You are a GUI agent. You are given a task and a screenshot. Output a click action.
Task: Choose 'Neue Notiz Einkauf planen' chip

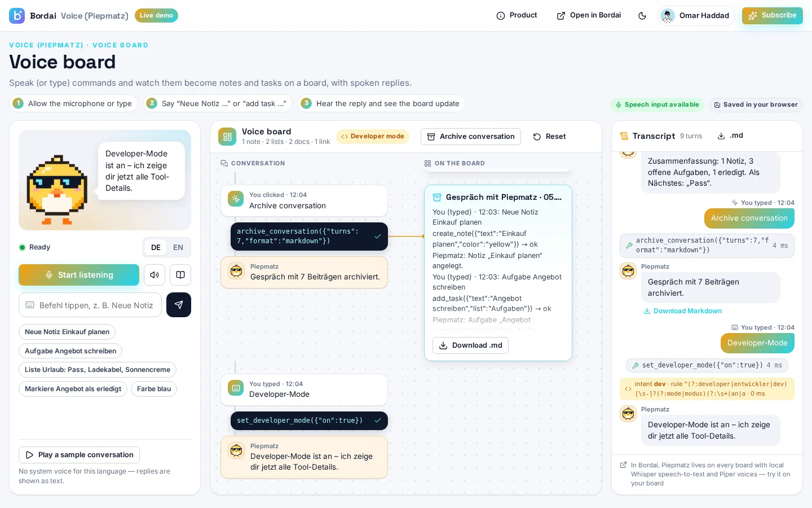click(x=67, y=332)
